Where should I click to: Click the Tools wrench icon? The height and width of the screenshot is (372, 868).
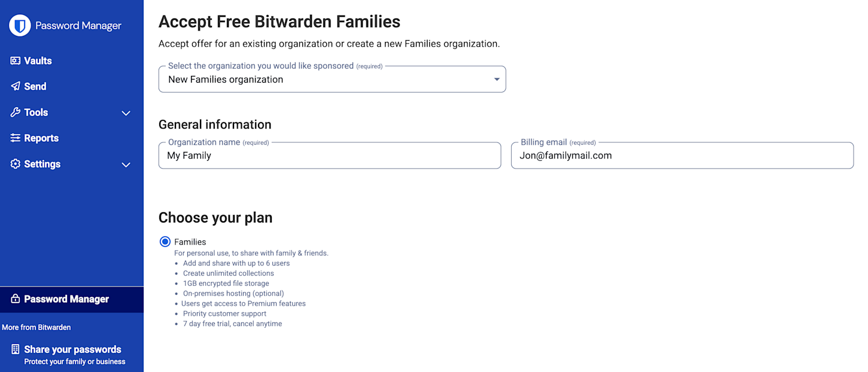[16, 112]
